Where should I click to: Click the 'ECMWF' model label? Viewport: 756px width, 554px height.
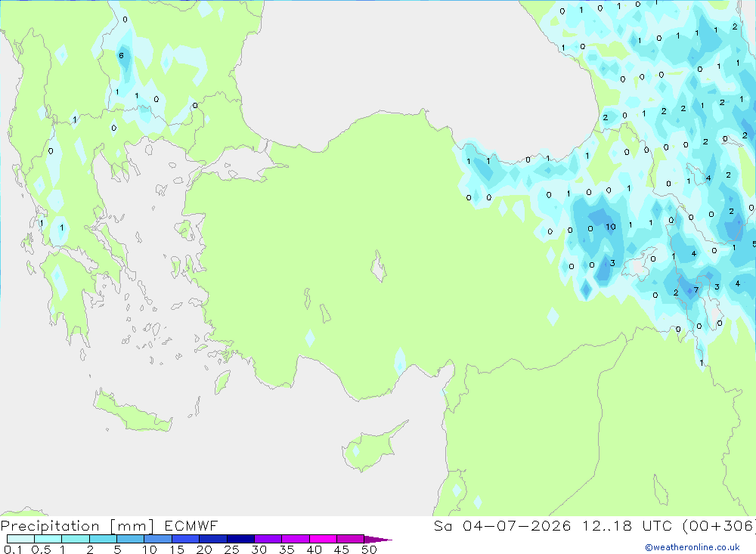(191, 525)
